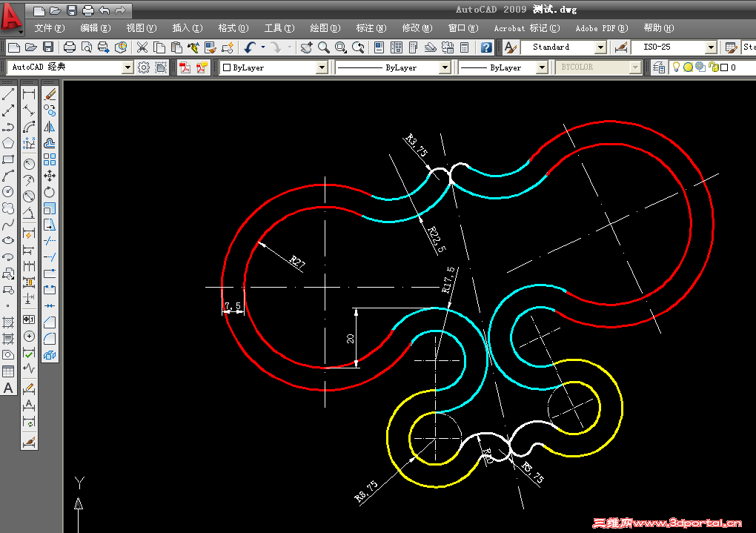Activate the Zoom Window tool
The width and height of the screenshot is (756, 533).
[341, 47]
